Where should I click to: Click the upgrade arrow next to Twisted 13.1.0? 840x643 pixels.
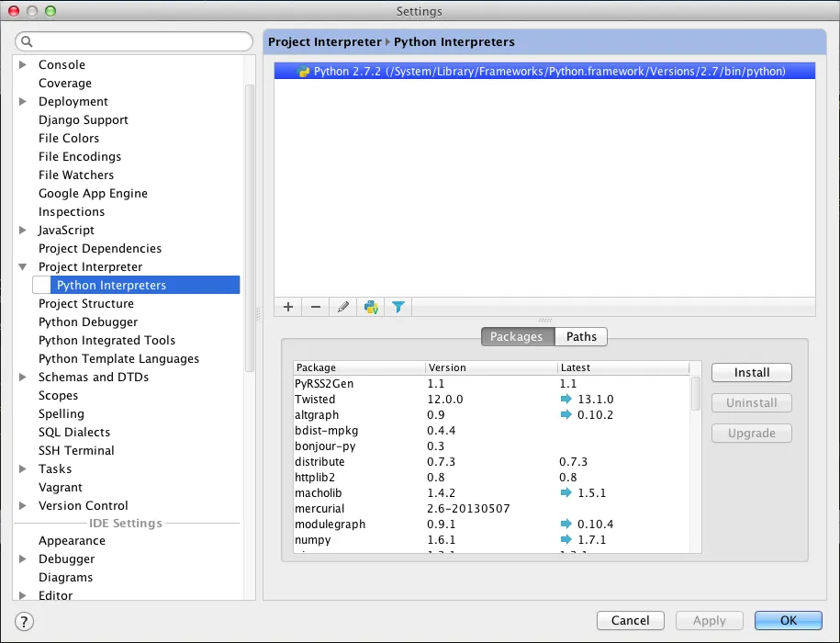coord(566,399)
